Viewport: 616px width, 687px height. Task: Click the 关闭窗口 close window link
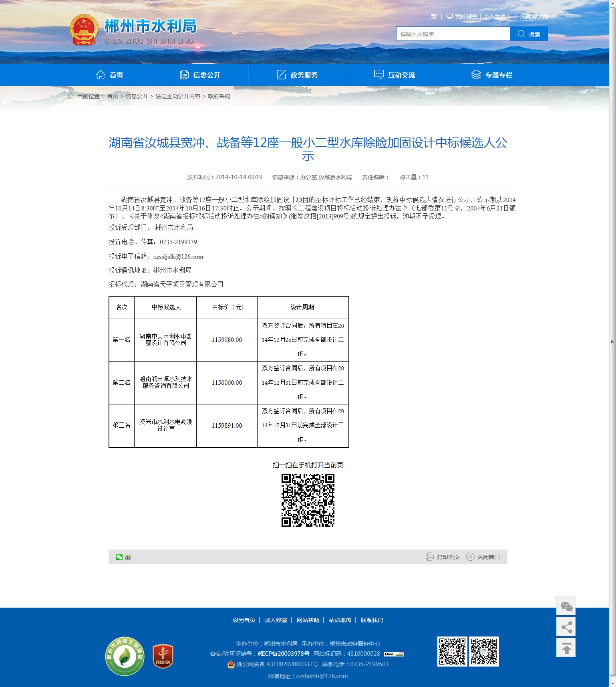tap(483, 557)
